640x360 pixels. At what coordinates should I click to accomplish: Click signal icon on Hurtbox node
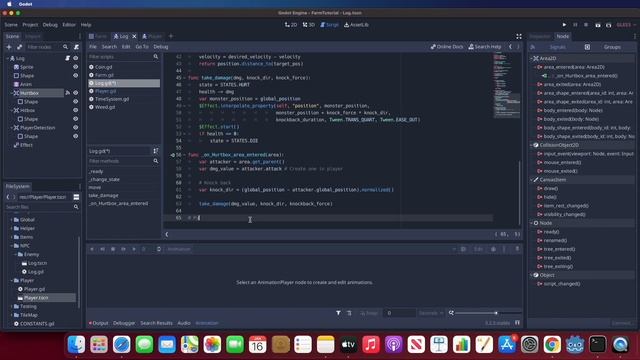(x=68, y=93)
